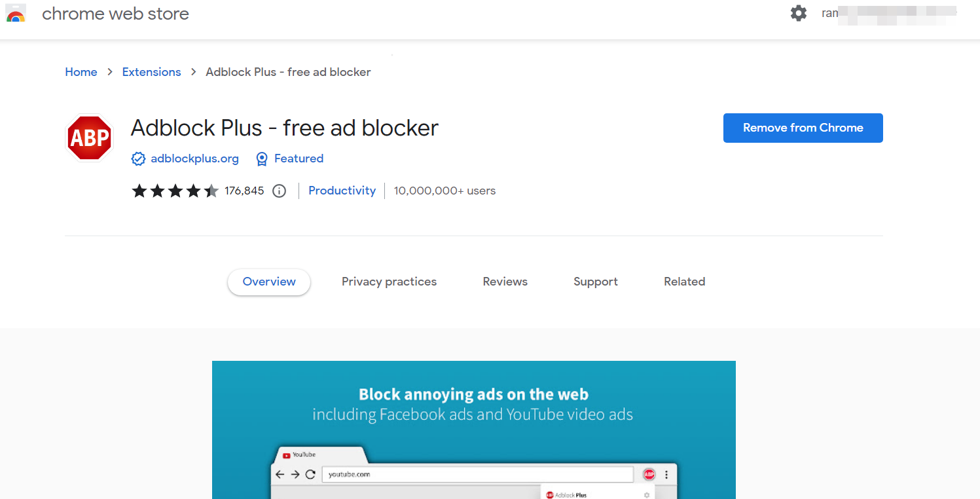Click the verified badge beside adblockplus.org
Image resolution: width=980 pixels, height=499 pixels.
138,158
